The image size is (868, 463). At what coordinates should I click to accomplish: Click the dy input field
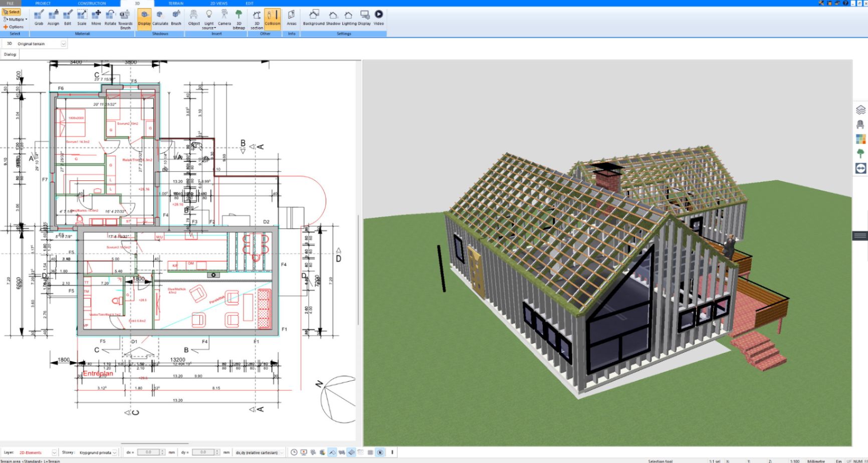(x=203, y=452)
